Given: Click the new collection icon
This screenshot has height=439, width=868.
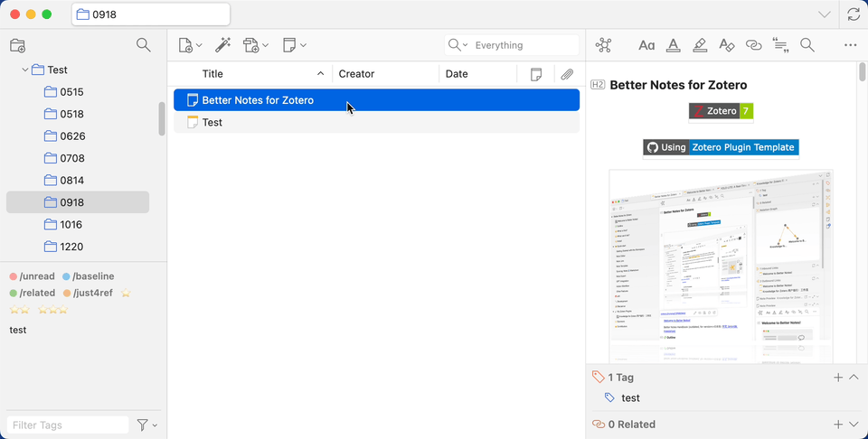Looking at the screenshot, I should click(18, 45).
